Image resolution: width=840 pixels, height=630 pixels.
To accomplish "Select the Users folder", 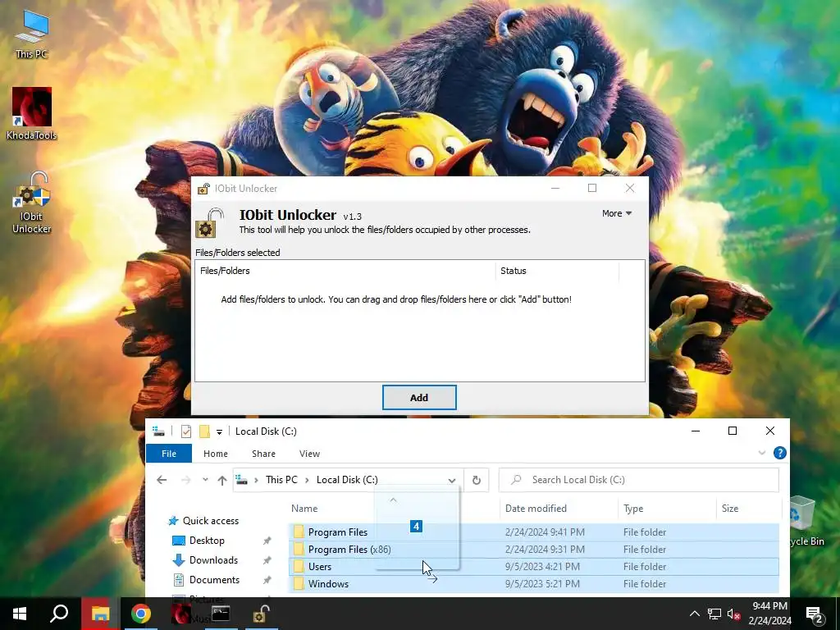I will [x=533, y=566].
